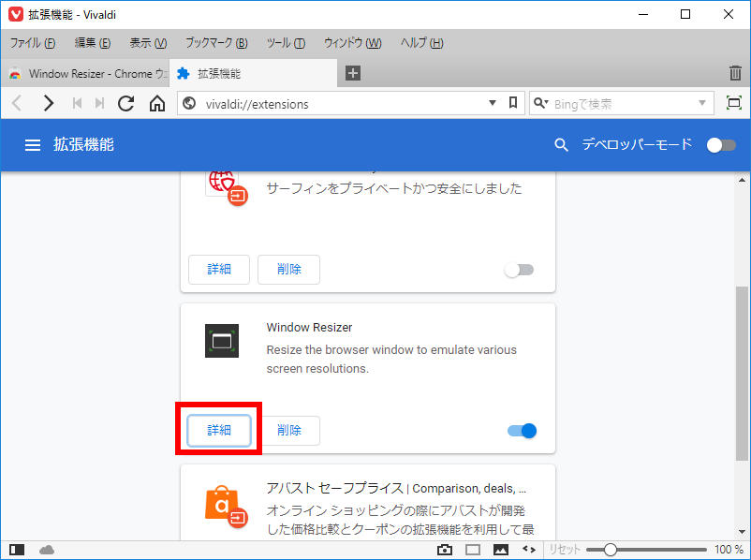This screenshot has width=751, height=560.
Task: Enable the Avast secure browsing extension
Action: click(519, 271)
